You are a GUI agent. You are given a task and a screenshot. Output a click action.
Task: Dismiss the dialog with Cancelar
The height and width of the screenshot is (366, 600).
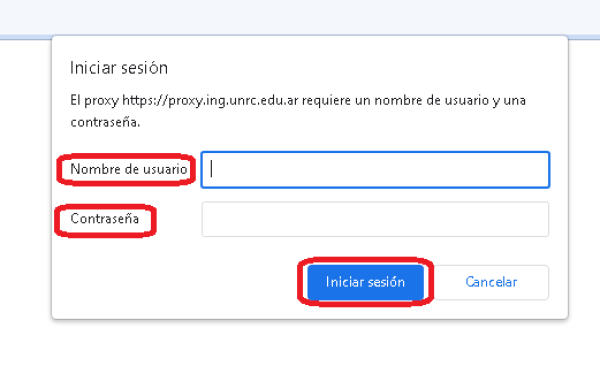click(491, 282)
